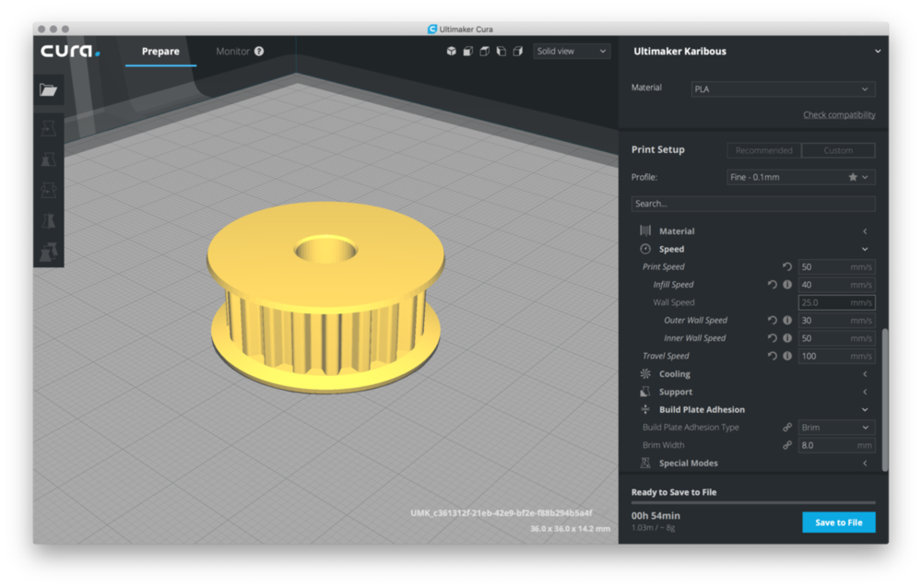922x588 pixels.
Task: Open the Solid view mode dropdown
Action: pos(571,52)
